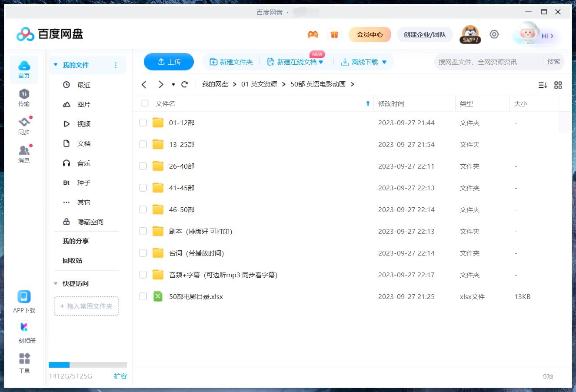This screenshot has width=576, height=392.
Task: Select the checkbox for folder 01-12部
Action: (x=143, y=123)
